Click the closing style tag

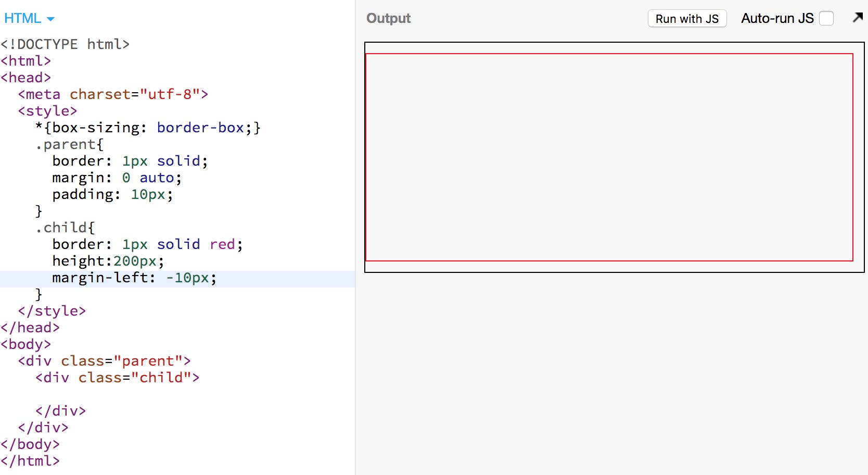click(52, 311)
